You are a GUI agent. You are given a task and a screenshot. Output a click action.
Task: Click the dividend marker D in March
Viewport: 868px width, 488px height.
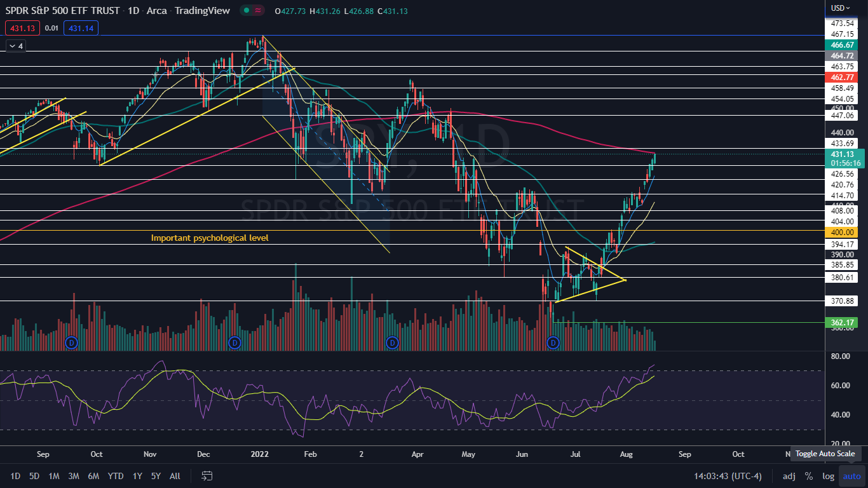point(392,343)
